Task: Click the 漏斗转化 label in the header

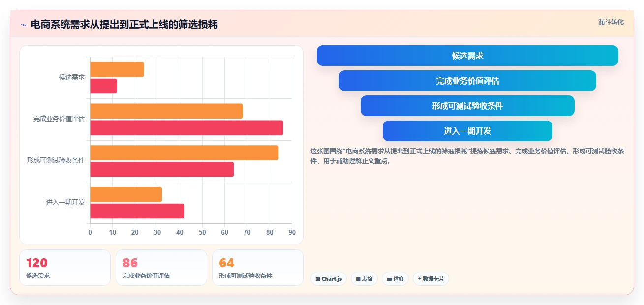Action: (x=611, y=22)
